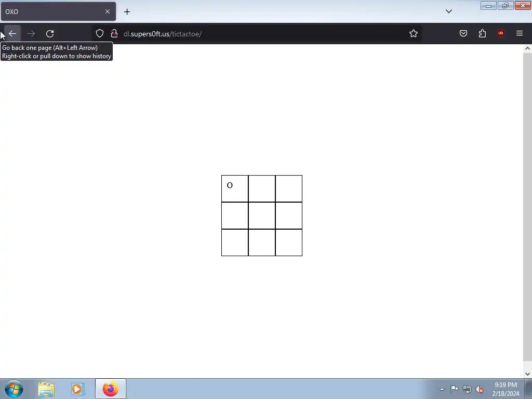Click the muted volume tray icon

(x=480, y=390)
